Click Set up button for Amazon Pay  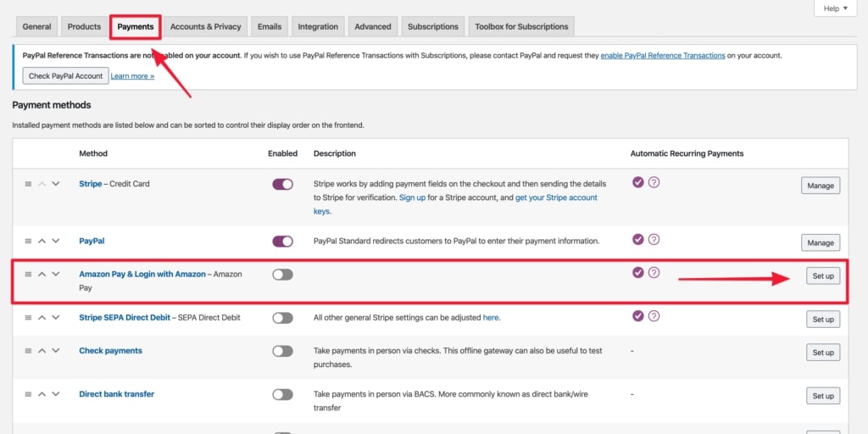click(x=823, y=275)
